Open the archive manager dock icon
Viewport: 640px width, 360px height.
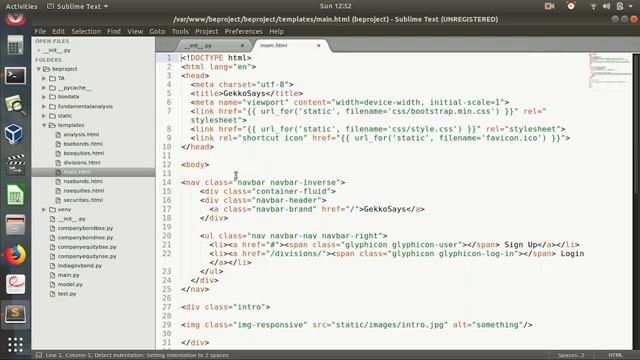(x=15, y=225)
